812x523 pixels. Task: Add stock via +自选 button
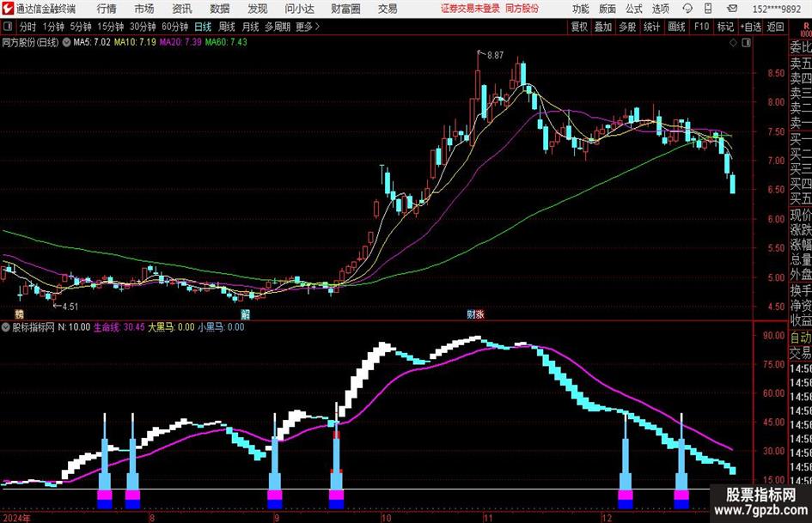751,27
